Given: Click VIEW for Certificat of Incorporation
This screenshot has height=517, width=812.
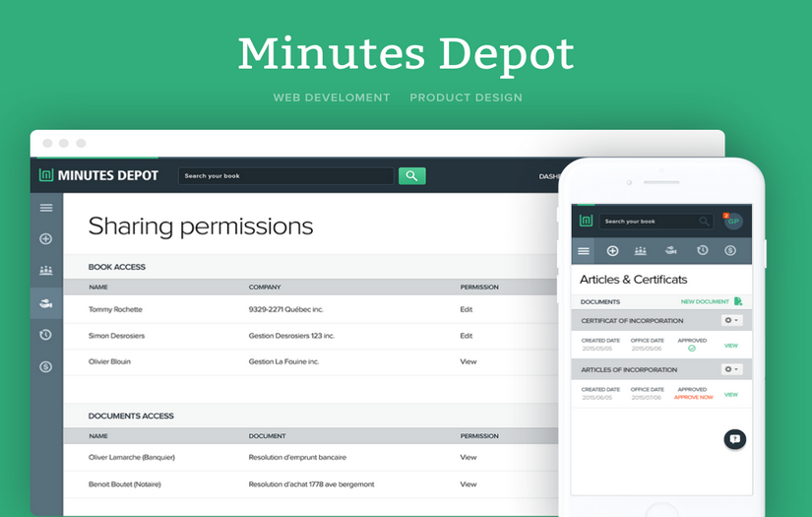Looking at the screenshot, I should click(731, 346).
